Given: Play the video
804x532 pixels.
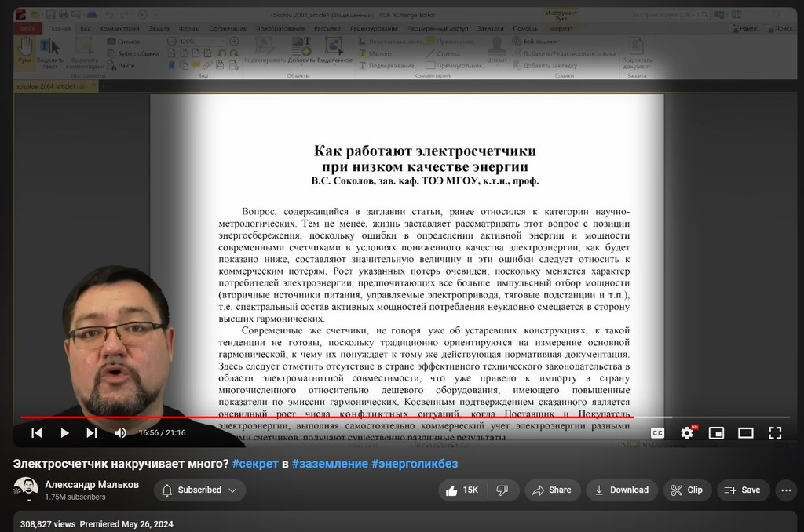Looking at the screenshot, I should [x=64, y=432].
